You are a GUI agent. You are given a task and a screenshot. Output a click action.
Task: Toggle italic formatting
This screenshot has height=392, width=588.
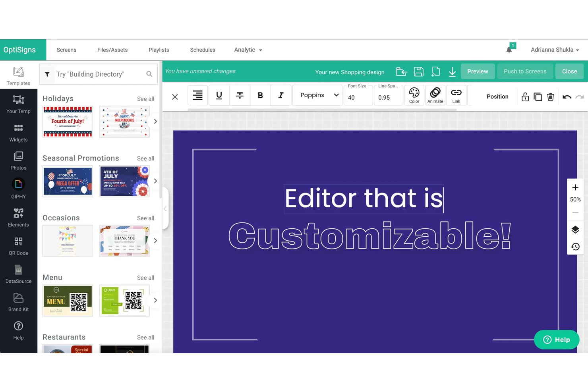(281, 95)
